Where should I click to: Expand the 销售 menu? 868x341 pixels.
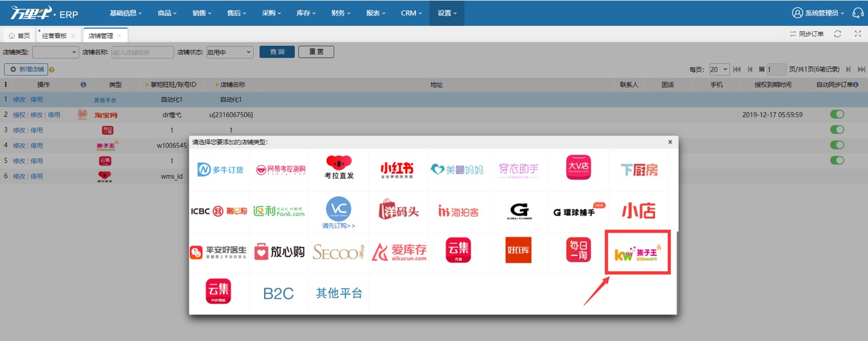coord(203,13)
